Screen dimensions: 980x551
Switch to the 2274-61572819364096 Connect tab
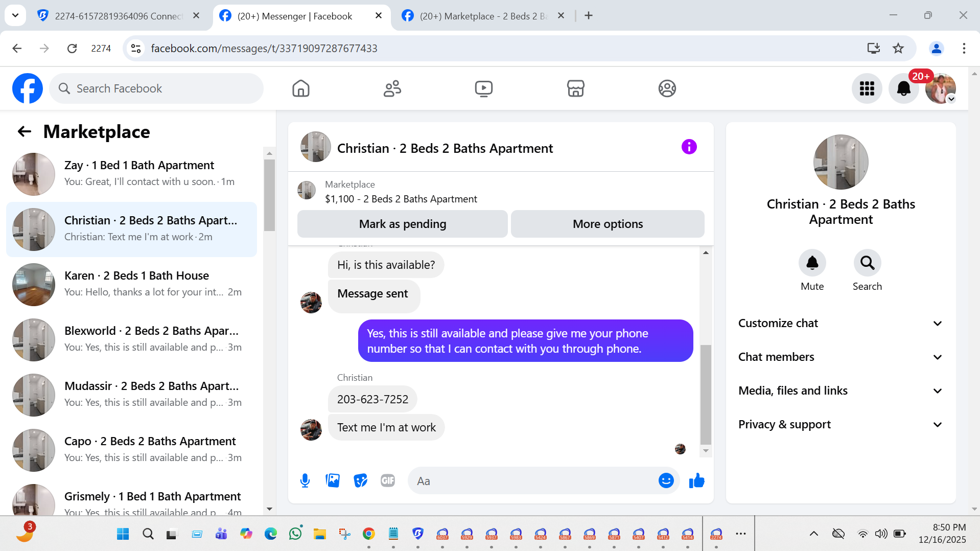click(x=119, y=16)
